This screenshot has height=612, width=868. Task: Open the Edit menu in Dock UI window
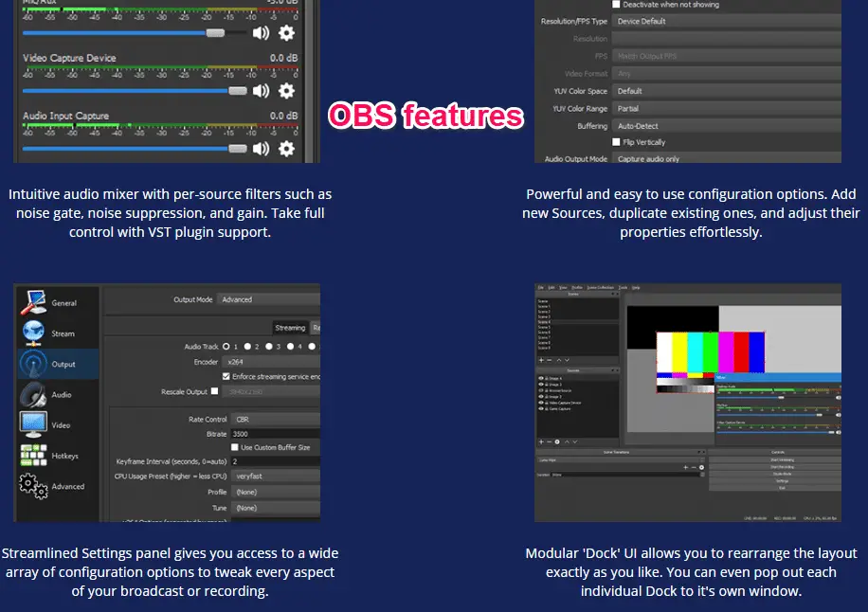click(552, 288)
